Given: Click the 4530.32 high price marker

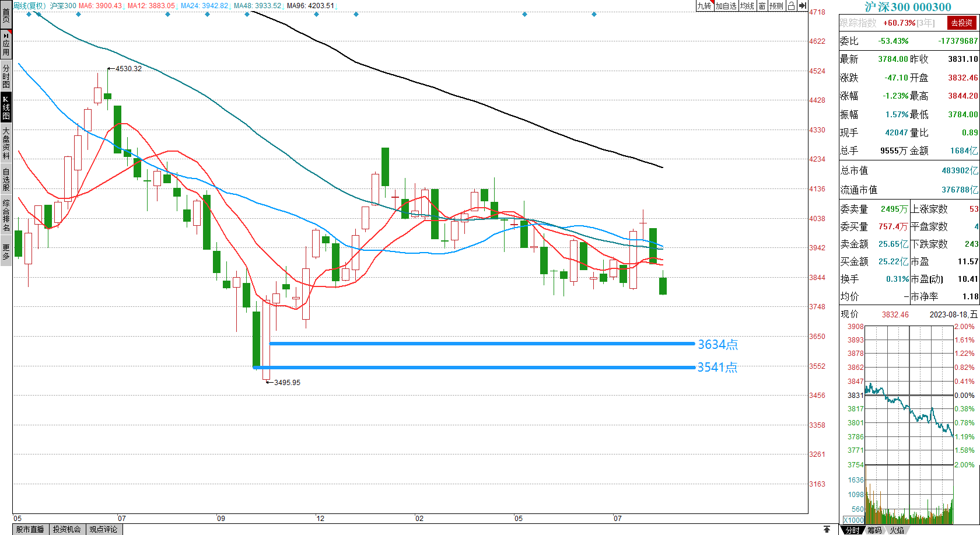Looking at the screenshot, I should [x=128, y=69].
